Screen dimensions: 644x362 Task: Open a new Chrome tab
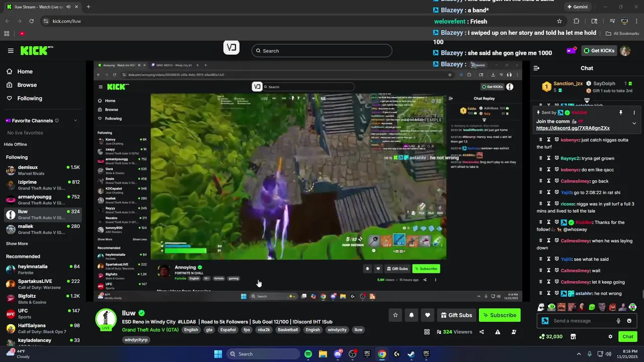click(x=89, y=7)
